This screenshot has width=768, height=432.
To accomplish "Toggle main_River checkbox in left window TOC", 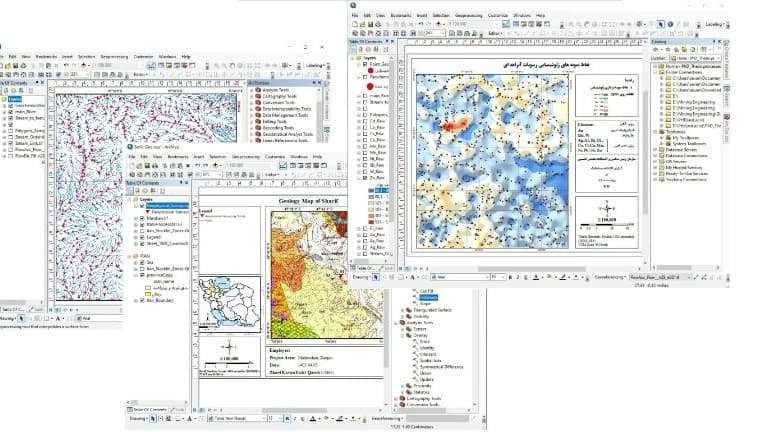I will pos(11,112).
